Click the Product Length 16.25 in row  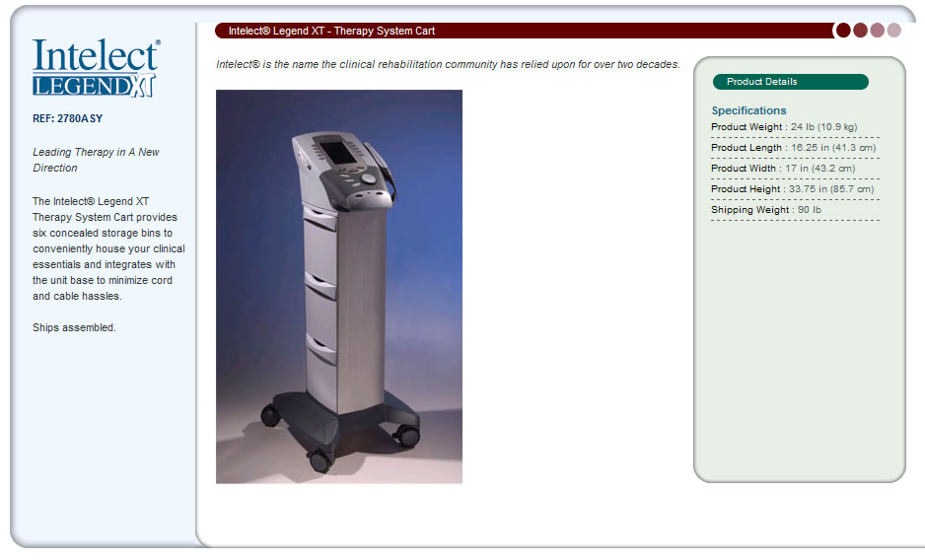point(795,148)
